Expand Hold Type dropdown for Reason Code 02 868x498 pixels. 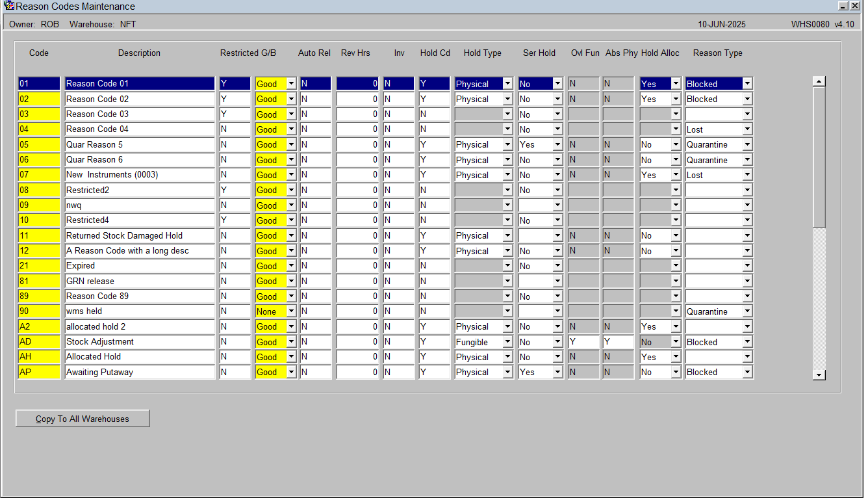pos(507,99)
